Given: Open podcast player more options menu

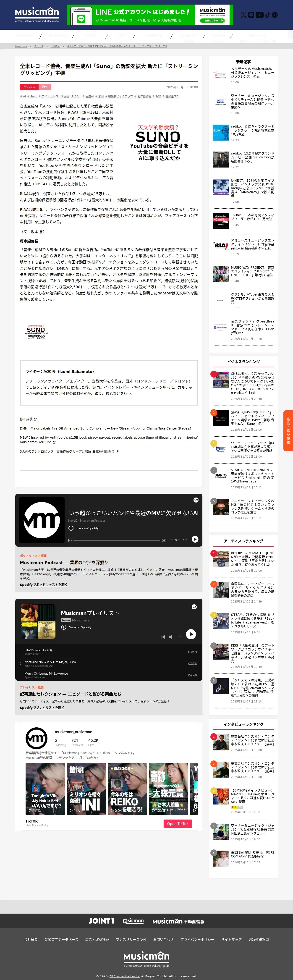Looking at the screenshot, I should (x=185, y=540).
